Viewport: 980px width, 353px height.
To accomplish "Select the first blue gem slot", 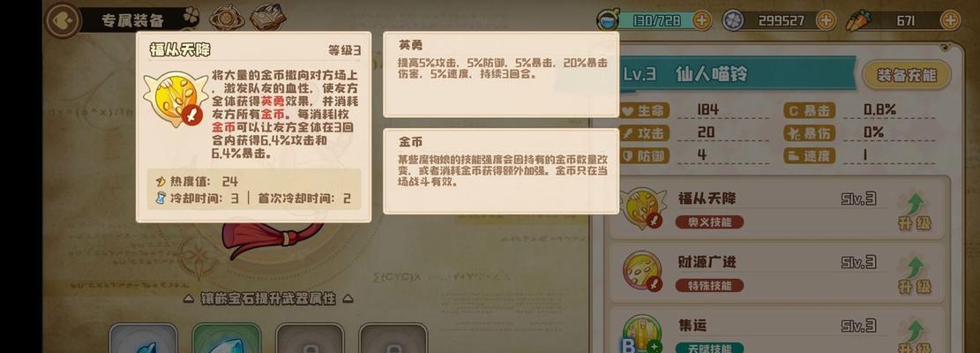I will click(144, 338).
